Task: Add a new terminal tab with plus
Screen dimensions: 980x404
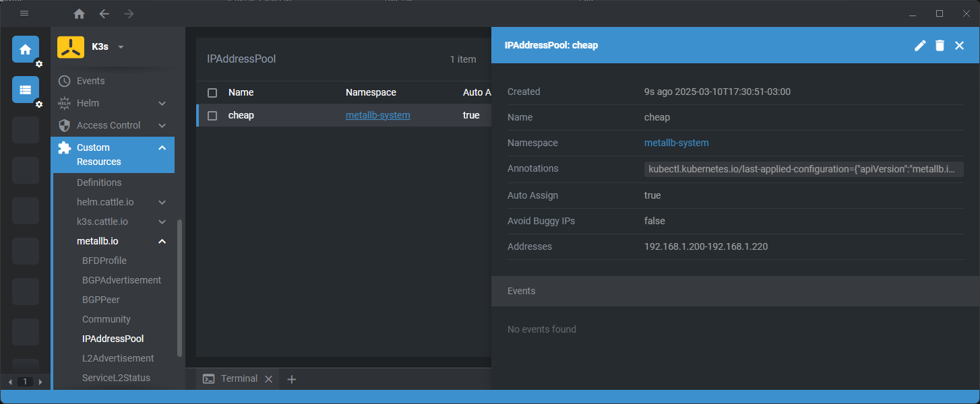Action: 292,379
